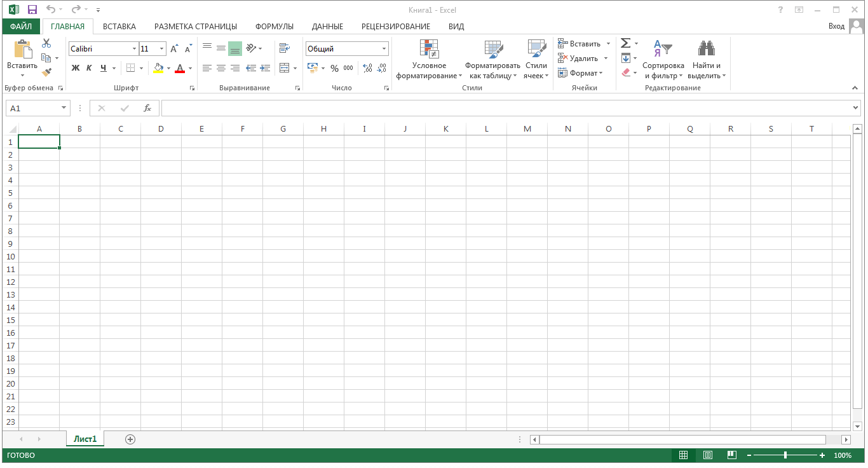Viewport: 868px width, 468px height.
Task: Click the AutoSum sigma icon
Action: [x=625, y=43]
